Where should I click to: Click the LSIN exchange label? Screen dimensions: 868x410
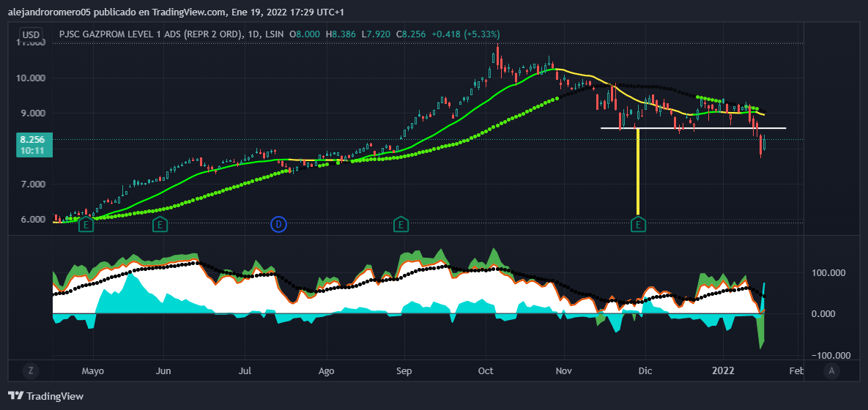tap(275, 34)
